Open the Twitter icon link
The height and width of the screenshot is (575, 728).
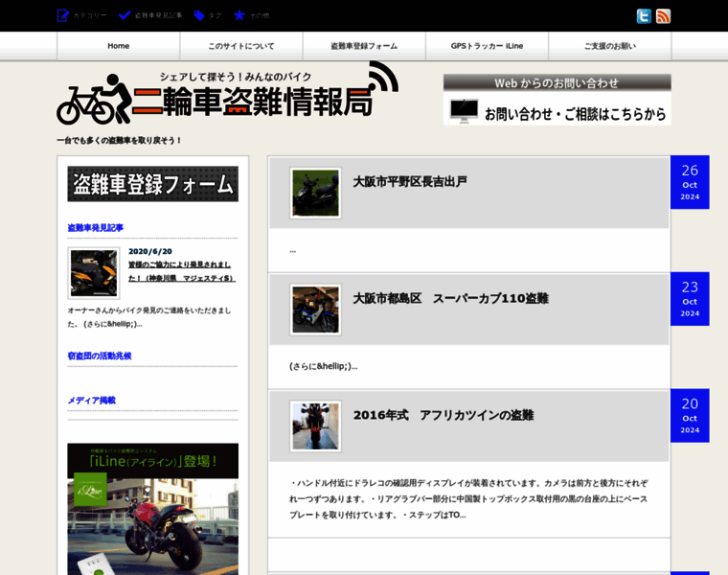coord(644,15)
